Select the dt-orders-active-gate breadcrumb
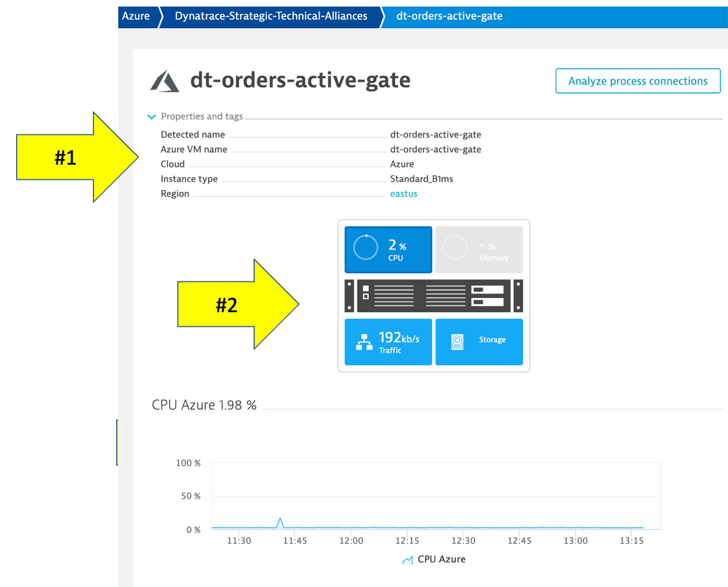 coord(449,16)
